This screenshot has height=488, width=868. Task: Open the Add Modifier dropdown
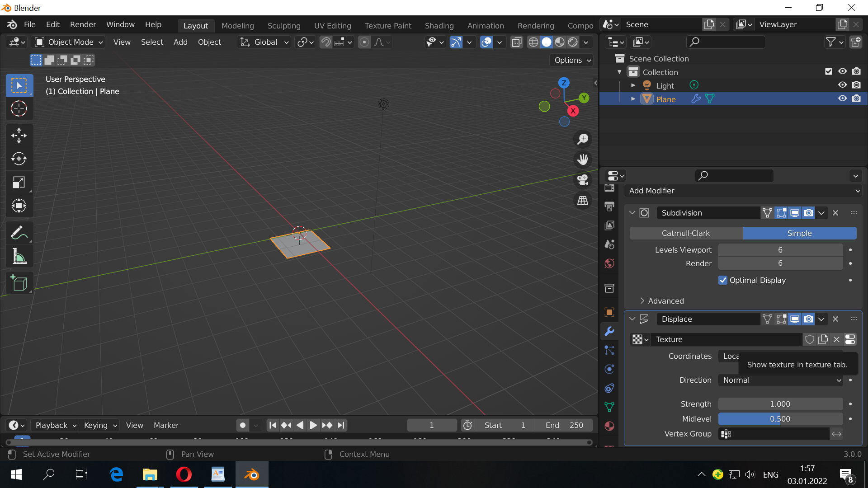(743, 191)
